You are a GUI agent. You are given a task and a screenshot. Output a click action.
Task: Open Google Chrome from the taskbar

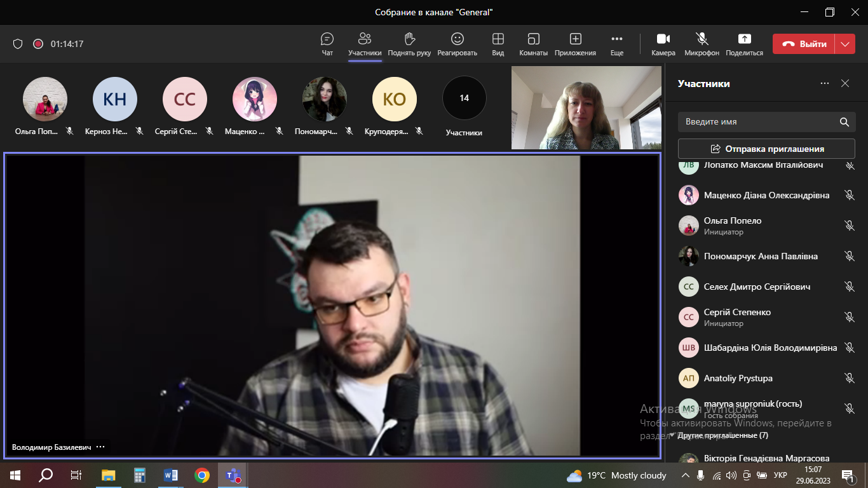coord(202,475)
